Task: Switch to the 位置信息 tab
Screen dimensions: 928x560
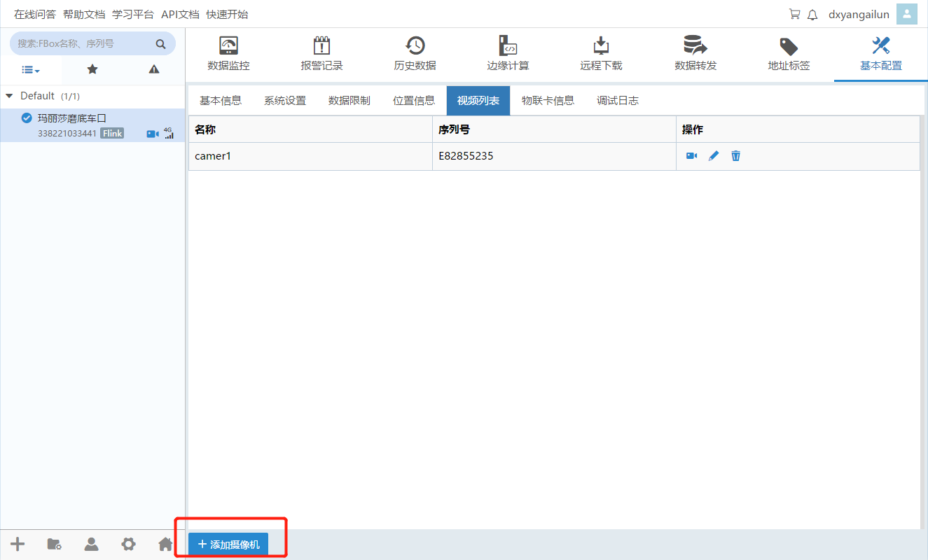Action: point(414,100)
